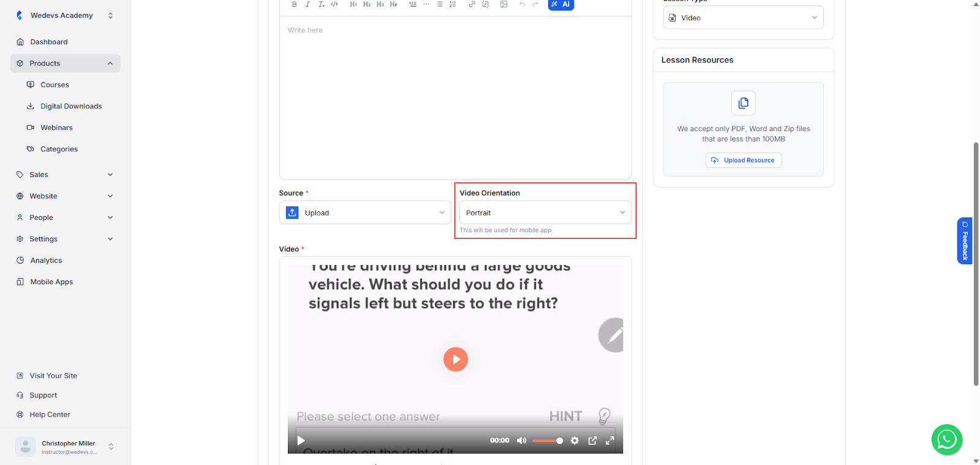Click the code block formatting icon
The image size is (980, 465).
(334, 4)
